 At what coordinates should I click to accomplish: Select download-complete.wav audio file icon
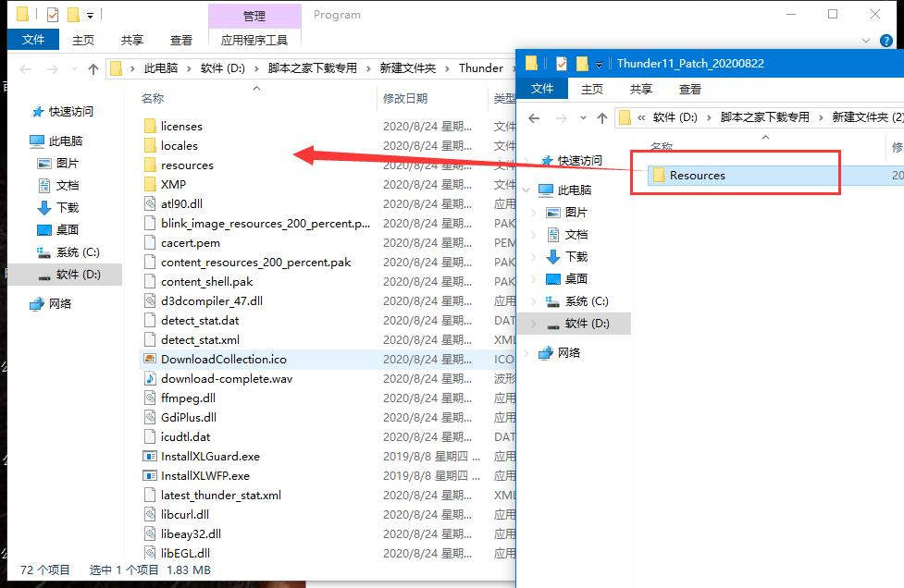(150, 378)
